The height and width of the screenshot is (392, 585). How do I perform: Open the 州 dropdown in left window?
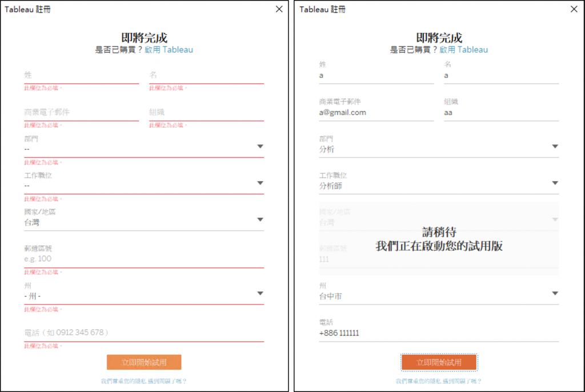pos(144,293)
